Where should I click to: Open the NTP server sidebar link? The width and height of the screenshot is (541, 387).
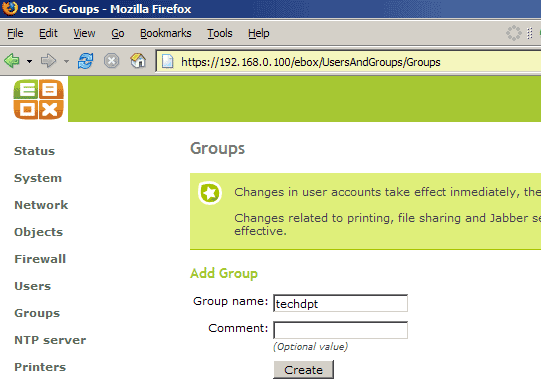50,340
